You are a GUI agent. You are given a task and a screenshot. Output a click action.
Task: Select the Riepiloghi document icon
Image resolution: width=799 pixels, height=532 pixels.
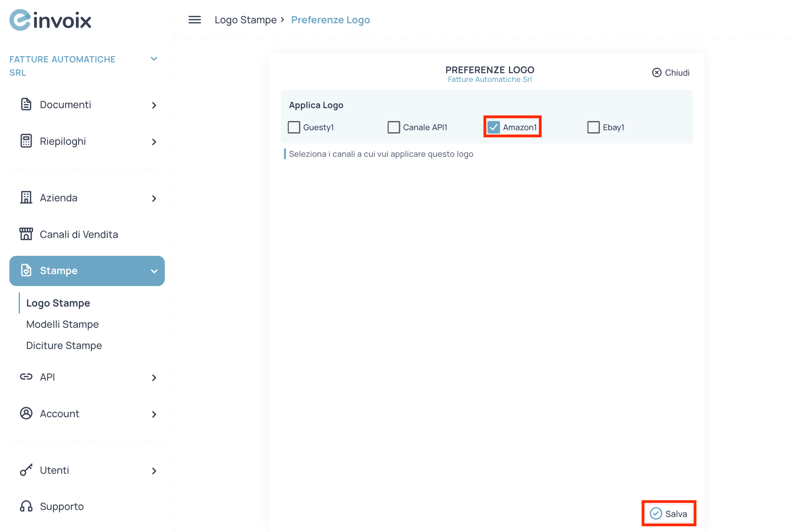coord(26,141)
